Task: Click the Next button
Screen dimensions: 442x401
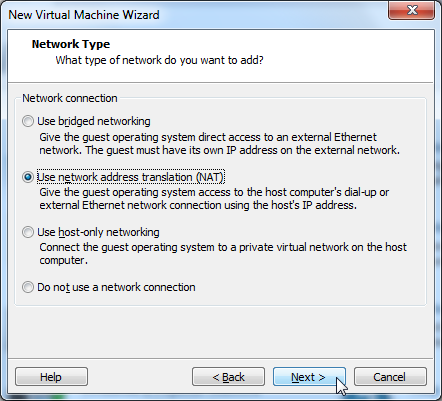Action: [x=309, y=377]
